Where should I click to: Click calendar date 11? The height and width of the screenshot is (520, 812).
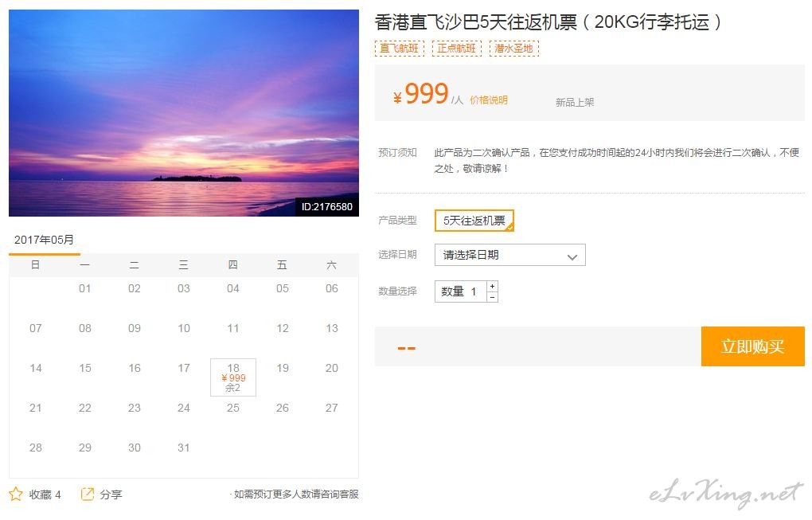233,328
